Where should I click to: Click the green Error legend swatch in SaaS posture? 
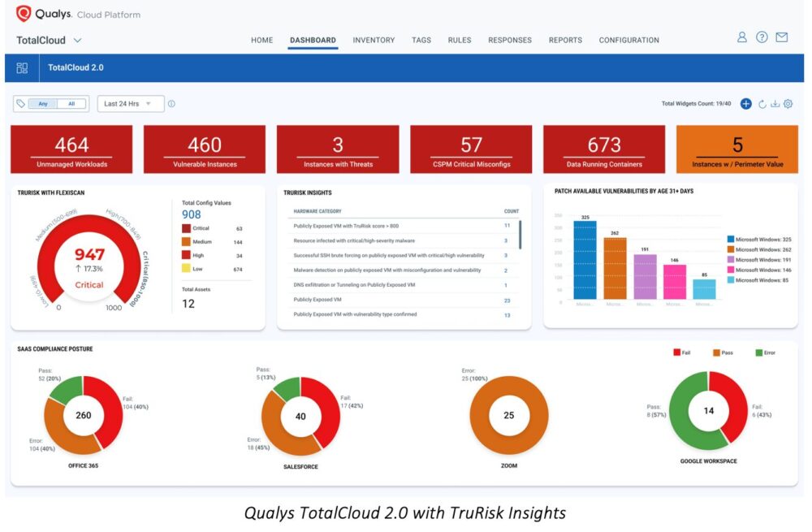pos(758,353)
